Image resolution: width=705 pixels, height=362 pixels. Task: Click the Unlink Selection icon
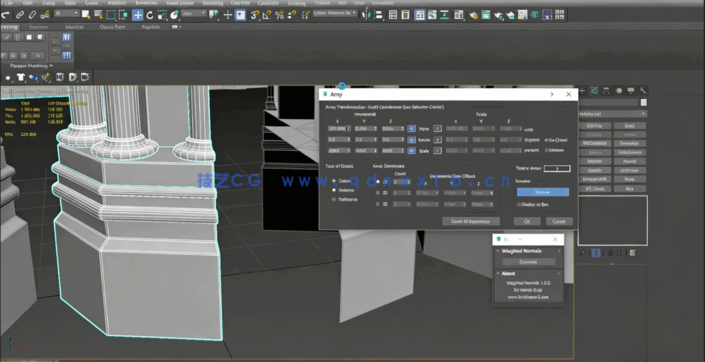coord(32,15)
